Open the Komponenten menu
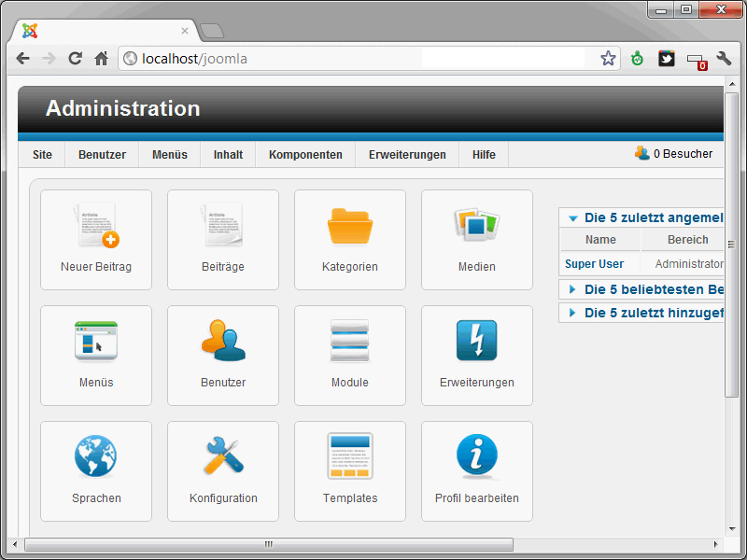 click(x=308, y=154)
